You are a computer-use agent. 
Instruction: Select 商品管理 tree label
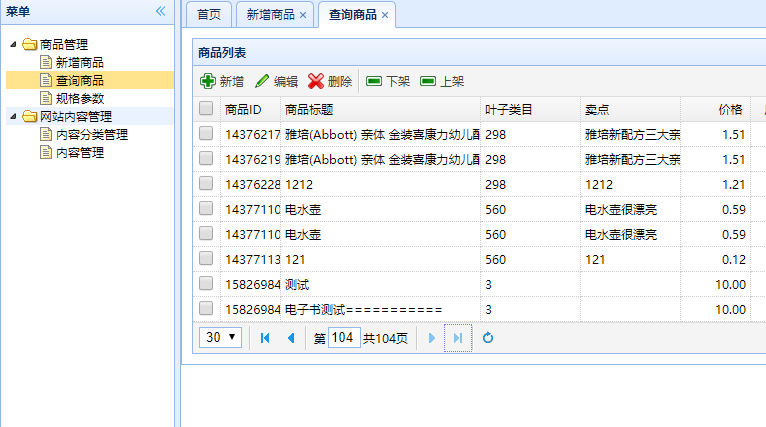[64, 44]
